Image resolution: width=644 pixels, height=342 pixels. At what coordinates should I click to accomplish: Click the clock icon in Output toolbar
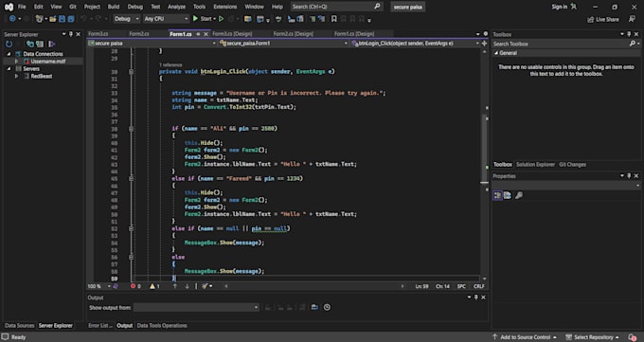tap(327, 308)
